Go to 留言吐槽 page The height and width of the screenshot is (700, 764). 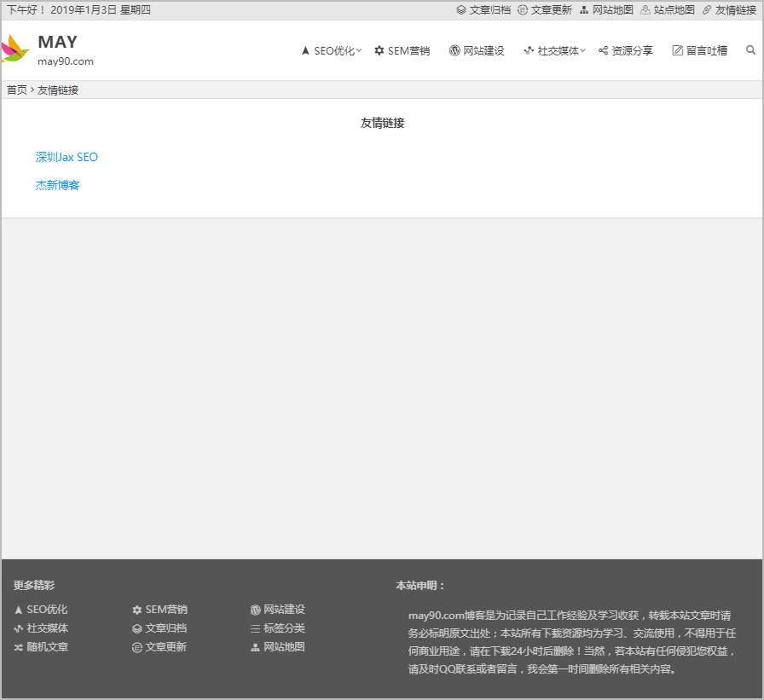tap(699, 50)
